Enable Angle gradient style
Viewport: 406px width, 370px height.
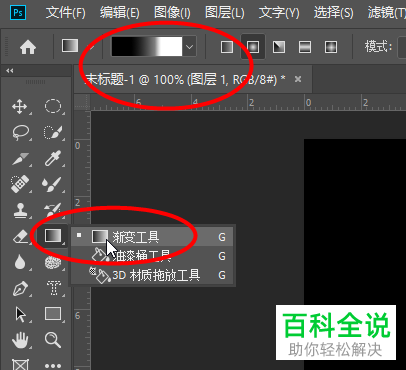tap(279, 47)
